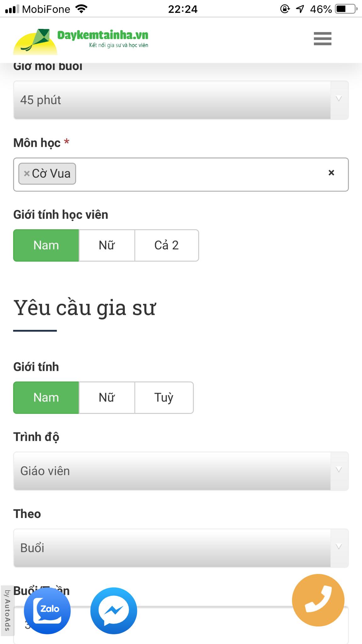Image resolution: width=362 pixels, height=644 pixels.
Task: Open Zalo chat bubble
Action: point(47,611)
